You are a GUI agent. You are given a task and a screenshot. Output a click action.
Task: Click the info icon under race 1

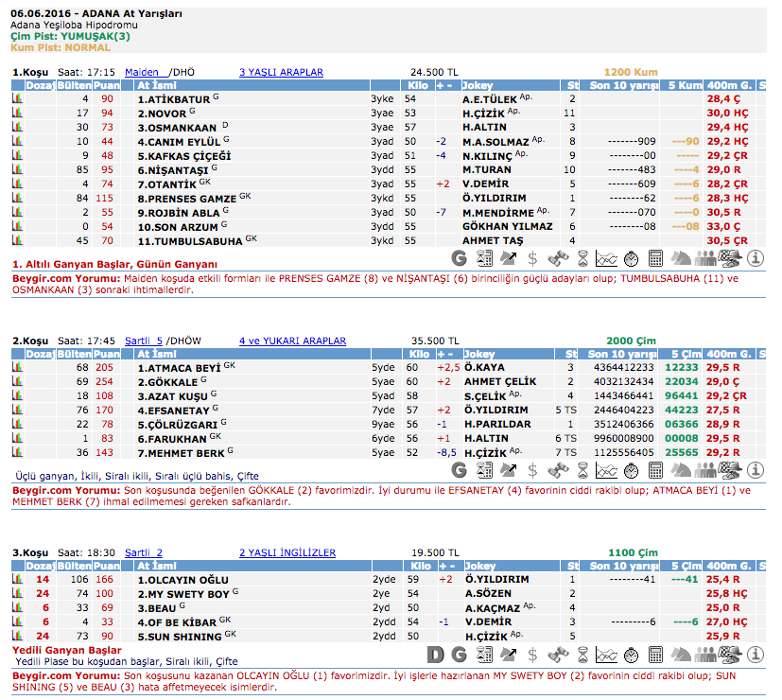756,257
